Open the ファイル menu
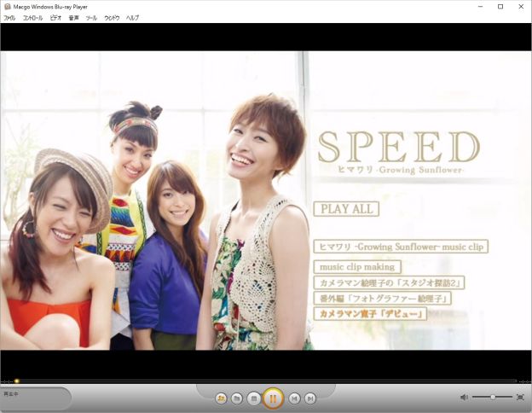Image resolution: width=532 pixels, height=413 pixels. (x=9, y=18)
